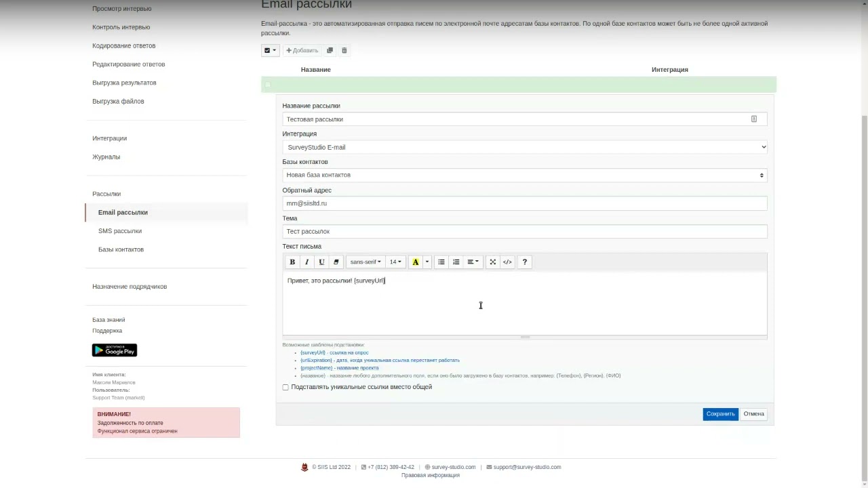
Task: Underline the selected letter text
Action: pos(321,262)
